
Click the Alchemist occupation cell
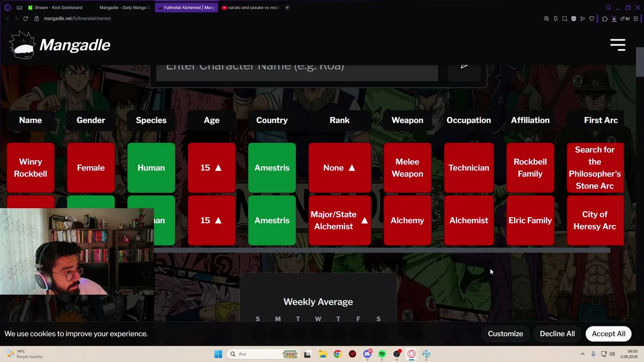pos(469,221)
